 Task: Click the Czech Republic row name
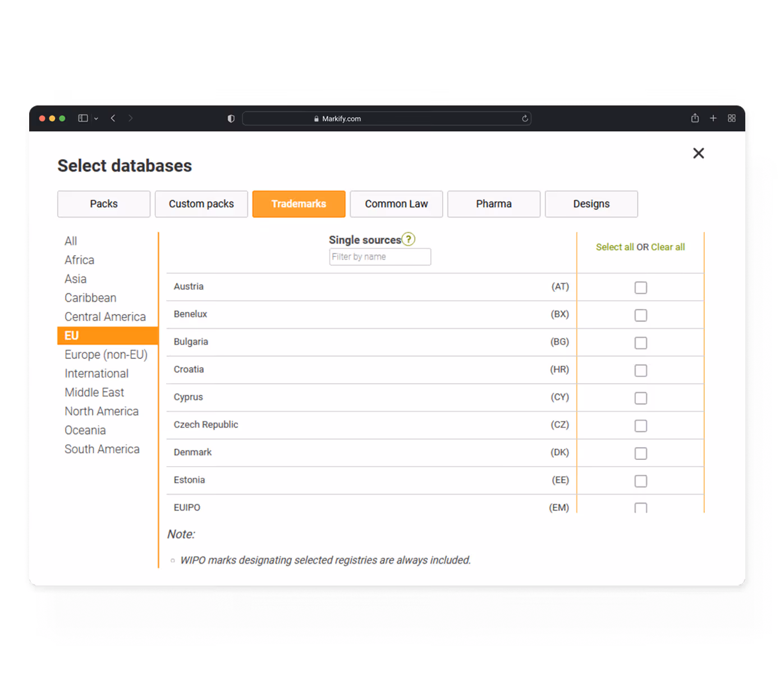tap(206, 425)
